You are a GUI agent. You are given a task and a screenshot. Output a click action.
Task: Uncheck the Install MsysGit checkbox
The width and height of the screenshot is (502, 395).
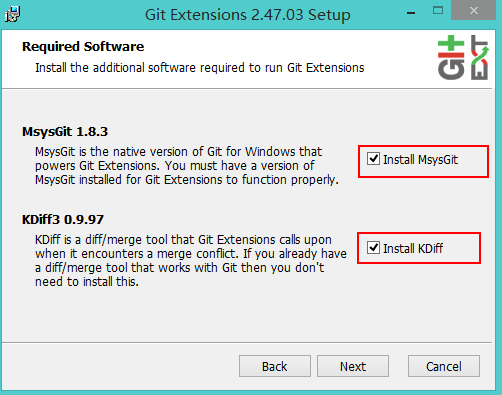click(x=373, y=159)
